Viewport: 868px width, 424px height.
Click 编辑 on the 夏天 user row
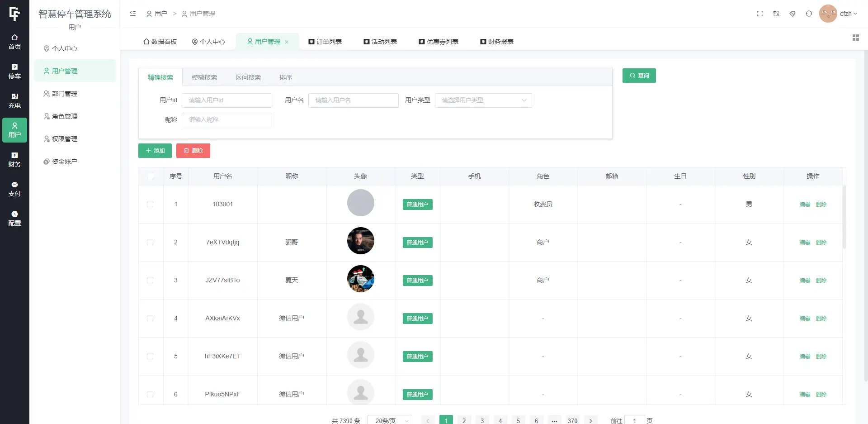[x=805, y=280]
